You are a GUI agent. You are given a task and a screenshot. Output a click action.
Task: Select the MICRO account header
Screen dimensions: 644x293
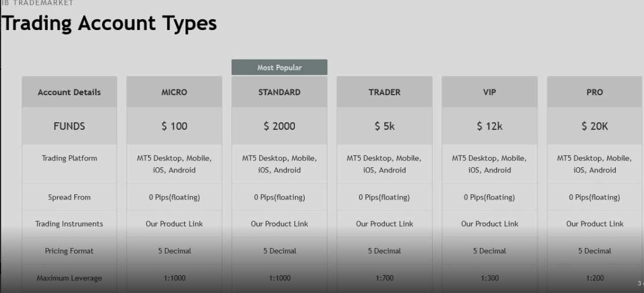point(174,92)
